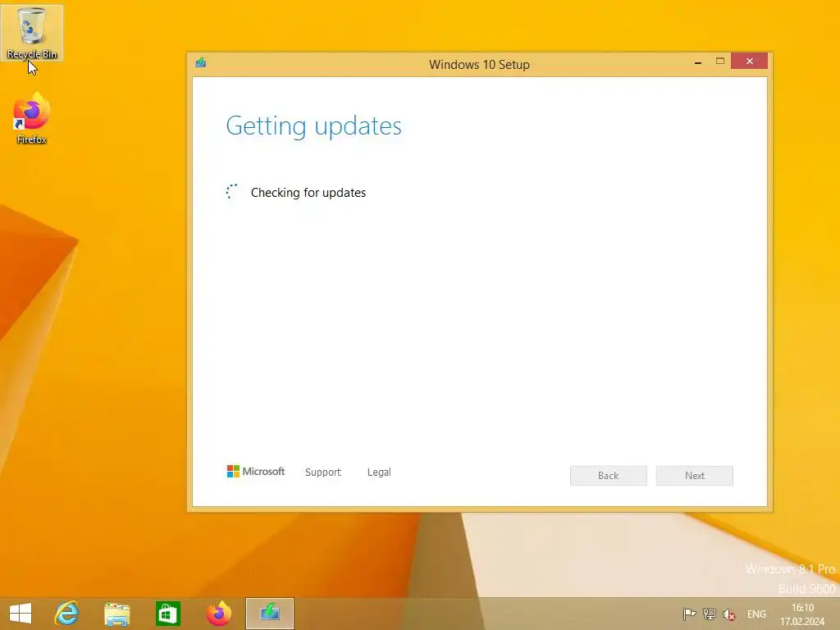This screenshot has height=630, width=840.
Task: Open the Windows Start button
Action: [21, 614]
